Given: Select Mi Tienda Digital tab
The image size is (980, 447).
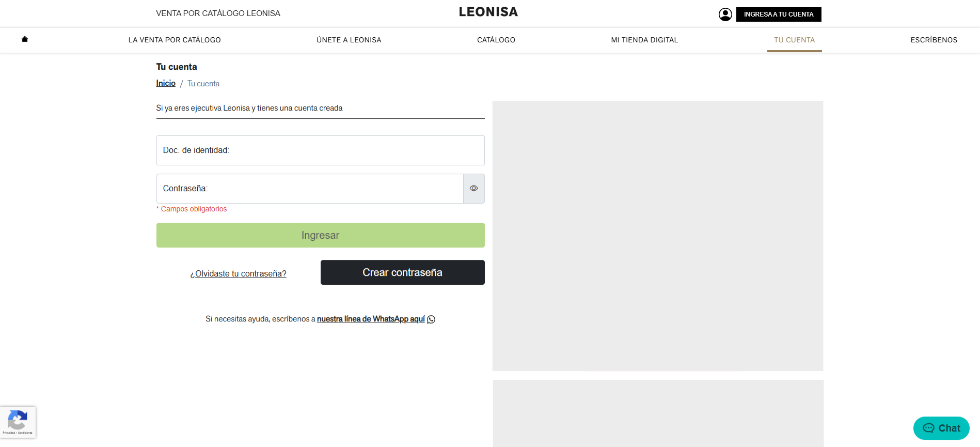Looking at the screenshot, I should click(x=644, y=40).
